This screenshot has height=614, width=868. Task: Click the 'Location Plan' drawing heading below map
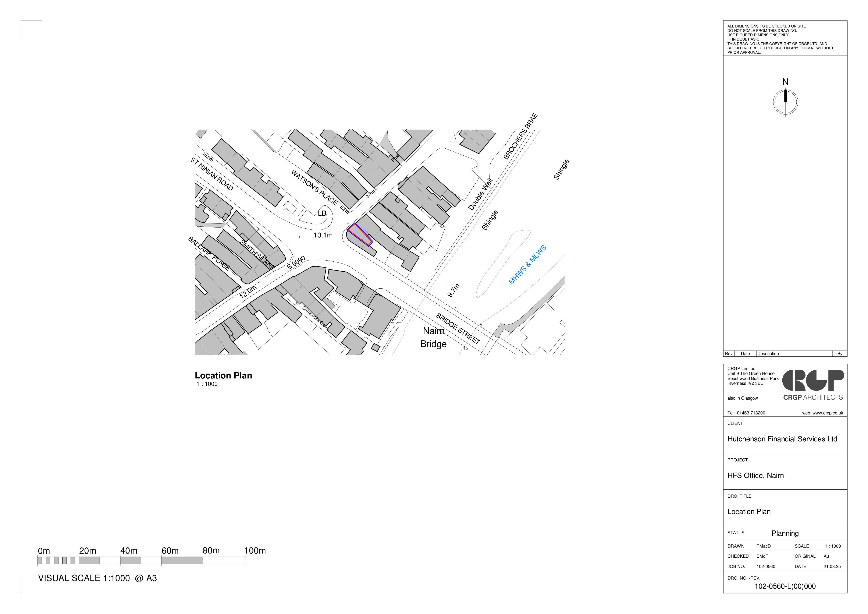(223, 375)
